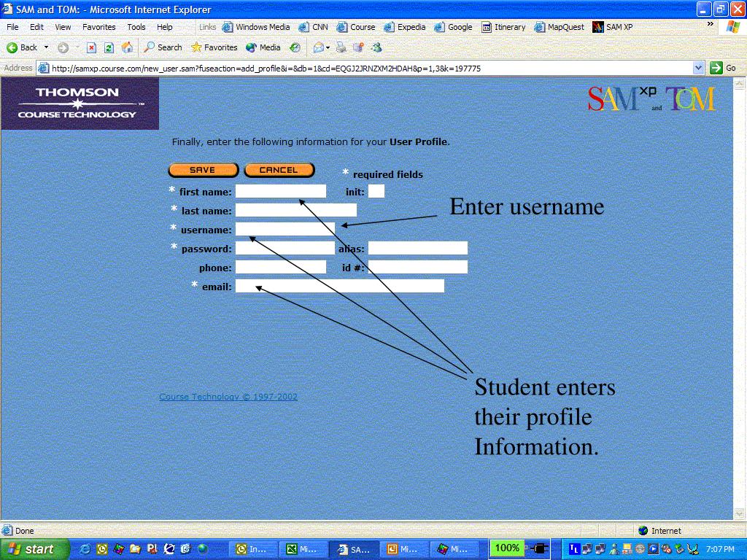Click the Messenger icon in toolbar
Image resolution: width=747 pixels, height=560 pixels.
pyautogui.click(x=377, y=47)
